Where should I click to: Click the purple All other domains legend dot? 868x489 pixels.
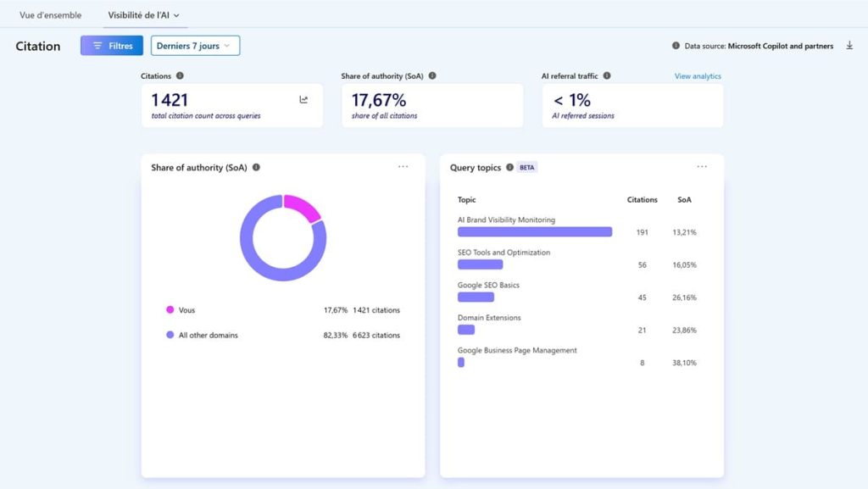[170, 335]
